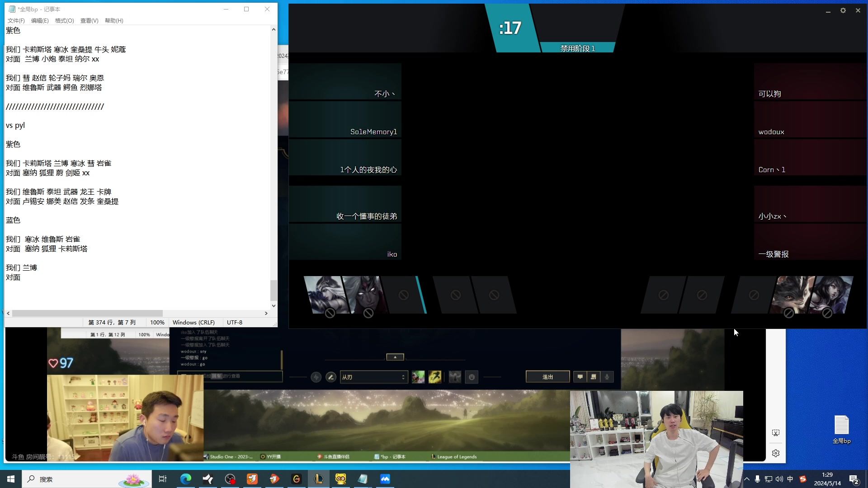Open the 从刃 rune page dropdown
This screenshot has width=868, height=488.
tap(374, 377)
